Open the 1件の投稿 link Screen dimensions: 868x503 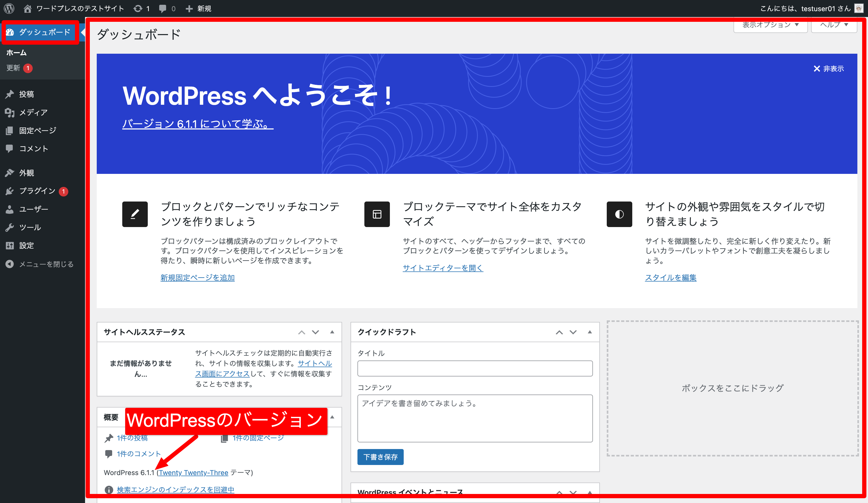132,438
